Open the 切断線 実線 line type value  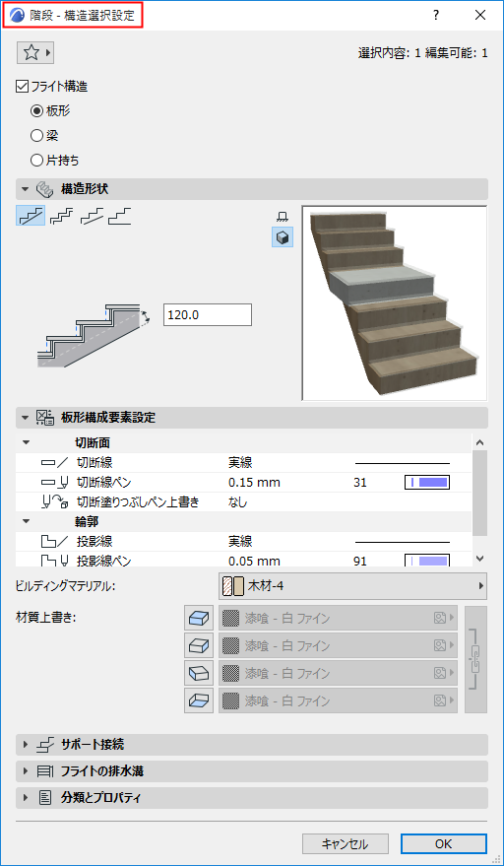[241, 463]
